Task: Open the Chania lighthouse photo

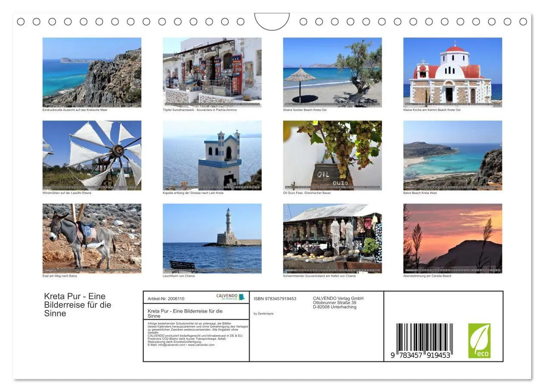Action: click(212, 238)
